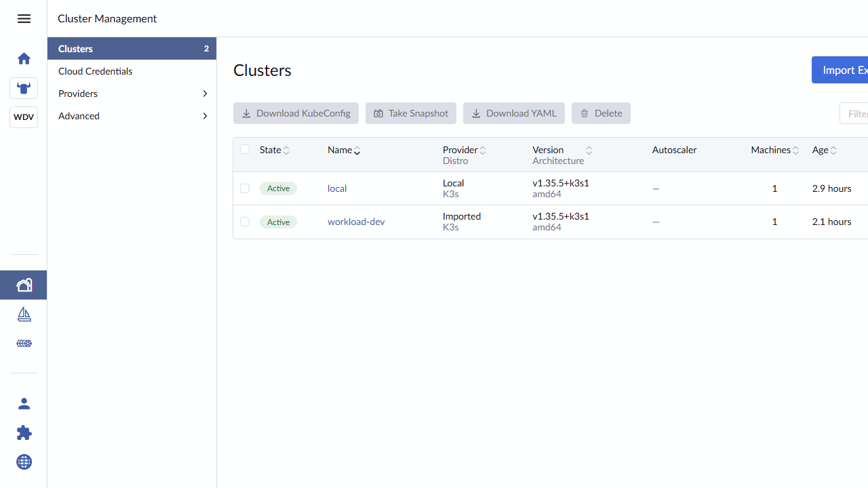Open the Virtualization Management icon

click(x=24, y=344)
